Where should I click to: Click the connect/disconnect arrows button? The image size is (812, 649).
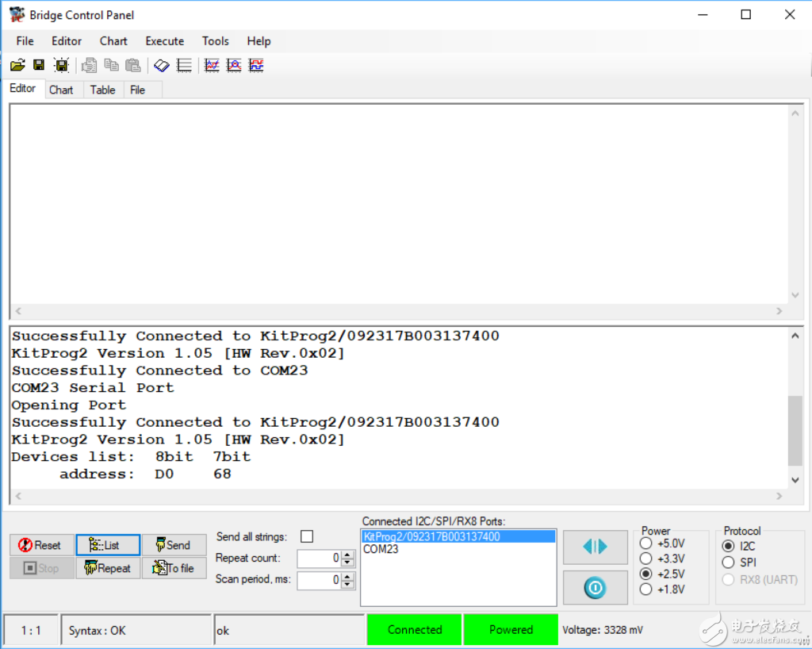pos(595,547)
